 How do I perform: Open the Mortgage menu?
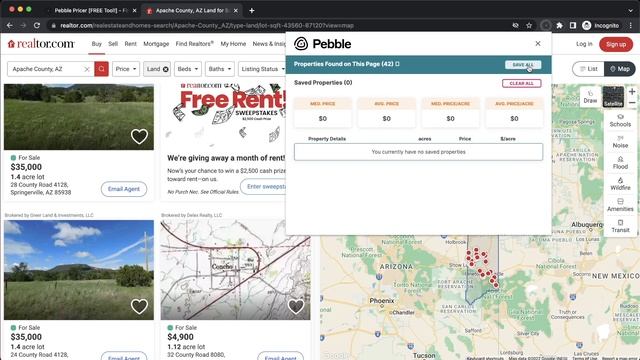pyautogui.click(x=156, y=44)
